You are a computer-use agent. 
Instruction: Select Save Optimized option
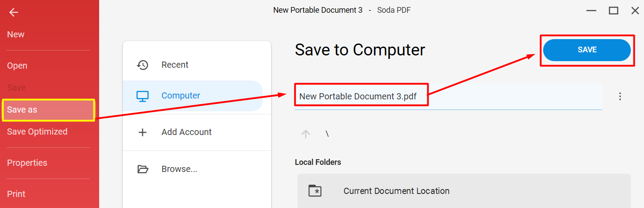click(37, 131)
